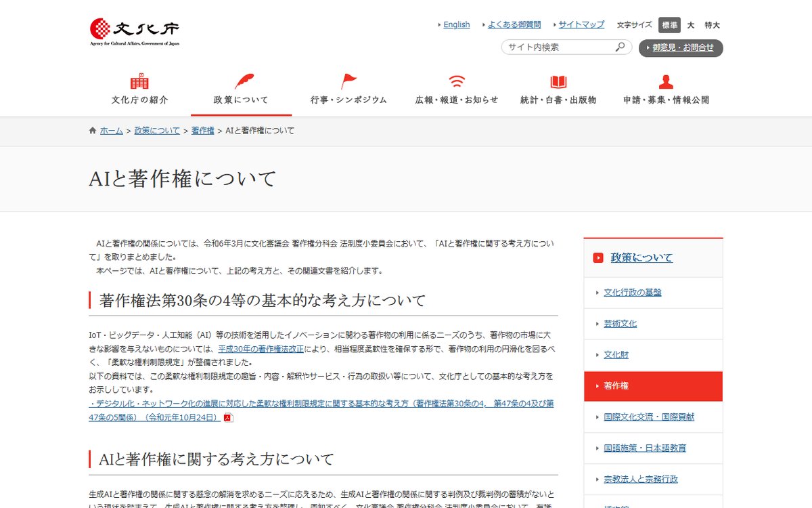
Task: Open sidebar 国際文化交流・国際貢献 link
Action: point(649,417)
